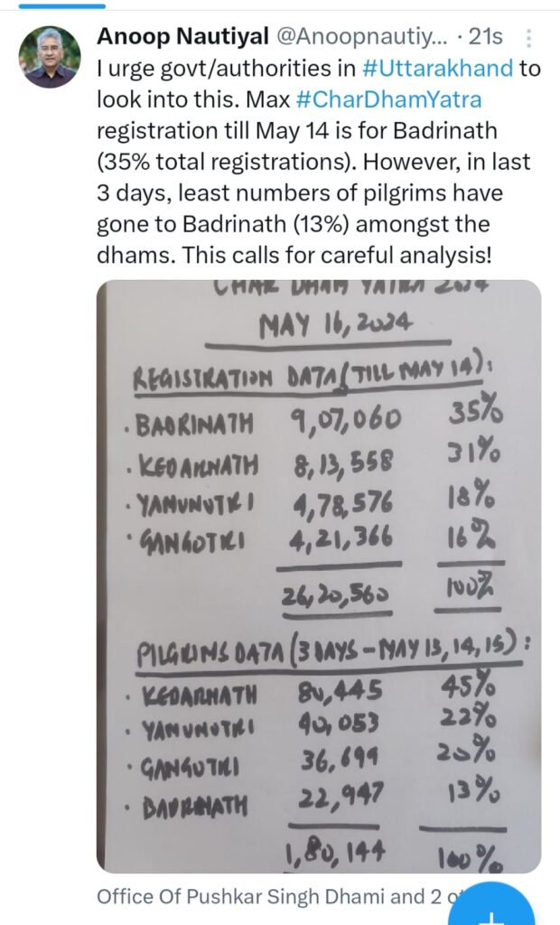This screenshot has width=560, height=925.
Task: Tap the Pilgrims Data section in the photo
Action: coord(331,653)
